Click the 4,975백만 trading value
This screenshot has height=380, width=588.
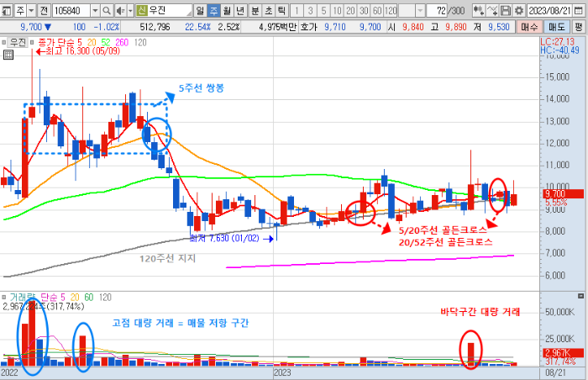pyautogui.click(x=277, y=27)
